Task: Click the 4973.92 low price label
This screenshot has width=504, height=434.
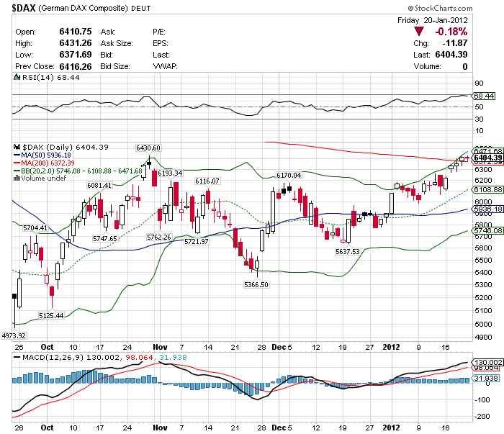Action: pyautogui.click(x=14, y=335)
